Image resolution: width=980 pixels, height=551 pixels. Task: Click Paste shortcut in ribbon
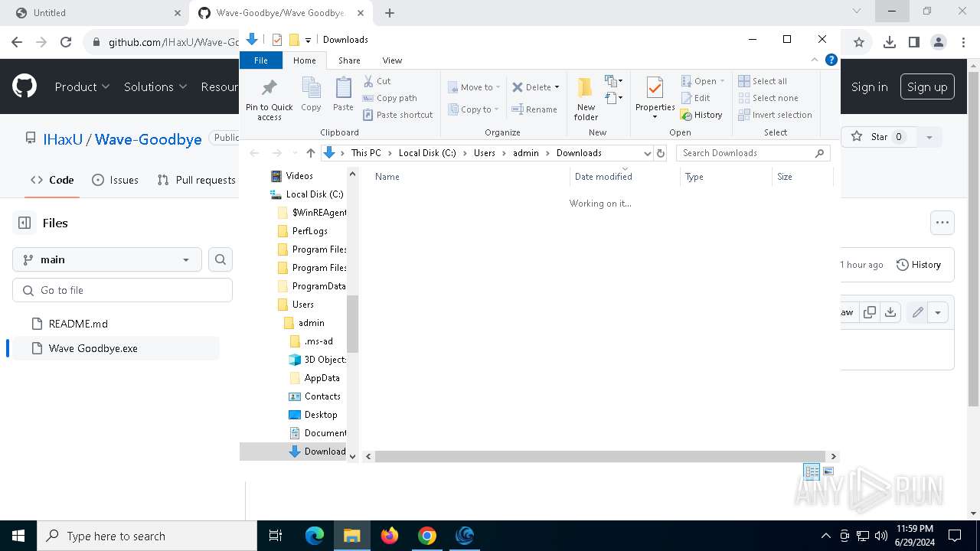point(398,115)
